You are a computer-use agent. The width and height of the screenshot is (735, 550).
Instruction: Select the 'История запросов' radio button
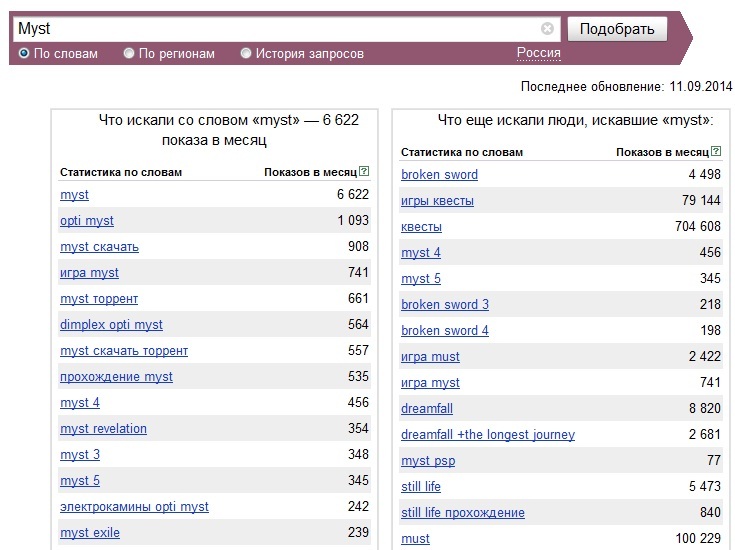pyautogui.click(x=246, y=53)
